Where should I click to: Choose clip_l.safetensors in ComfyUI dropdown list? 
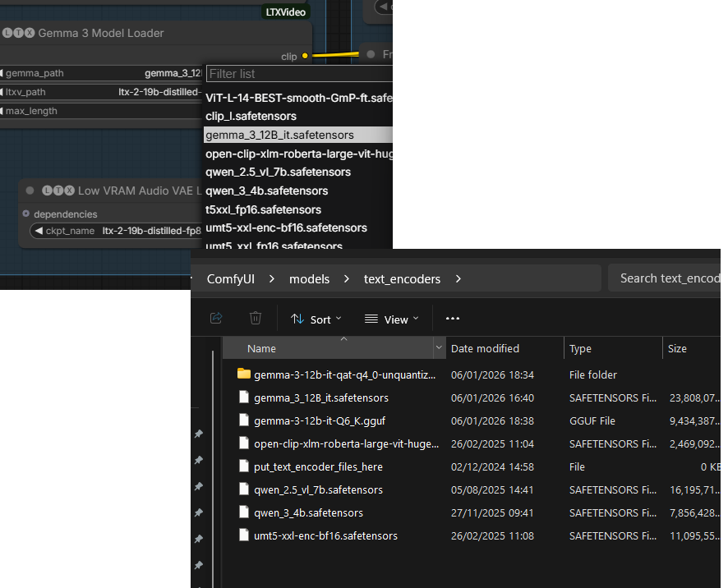pyautogui.click(x=298, y=116)
